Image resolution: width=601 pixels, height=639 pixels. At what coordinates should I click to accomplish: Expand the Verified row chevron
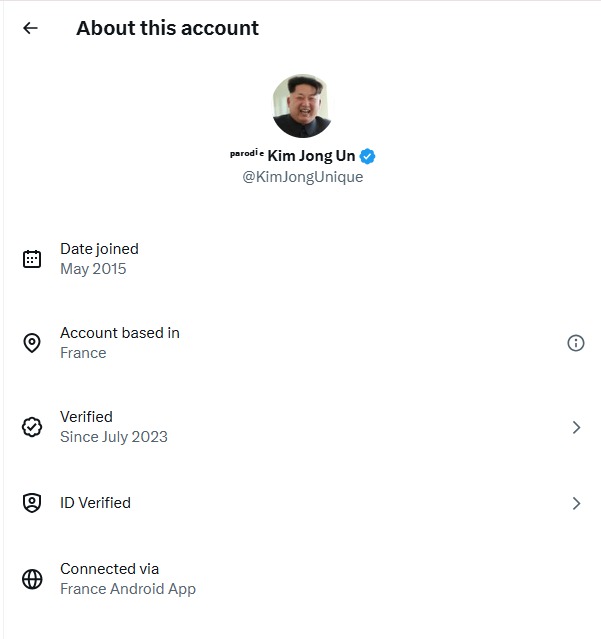(x=575, y=427)
